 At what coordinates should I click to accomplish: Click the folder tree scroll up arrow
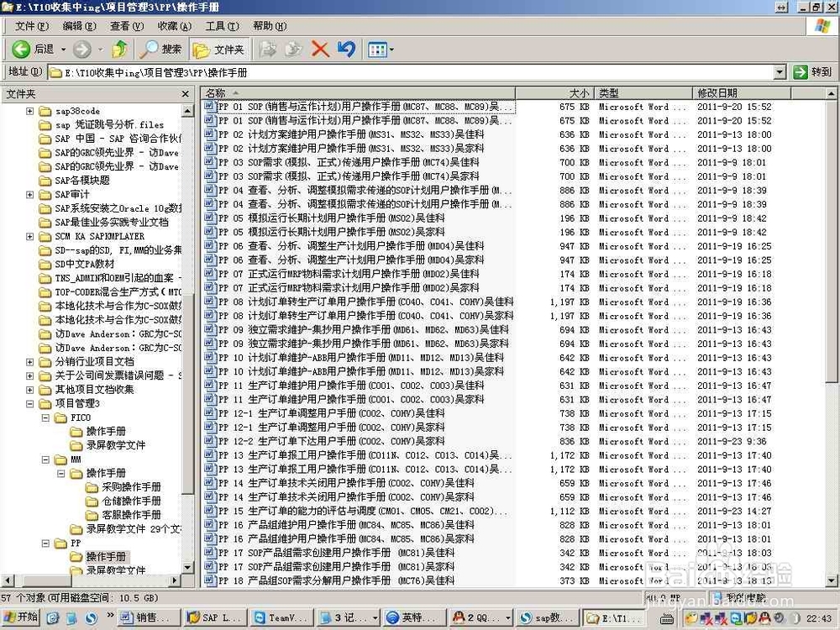coord(187,111)
